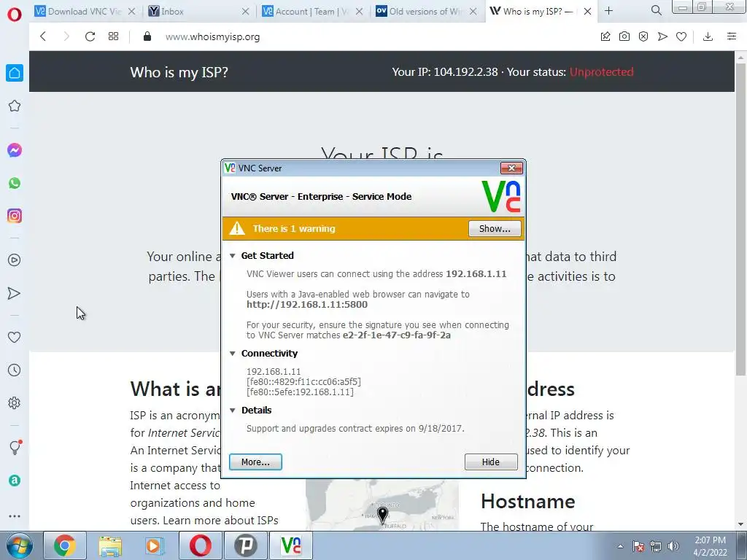Screen dimensions: 747x560
Task: Click the padlock site security icon
Action: 147,36
